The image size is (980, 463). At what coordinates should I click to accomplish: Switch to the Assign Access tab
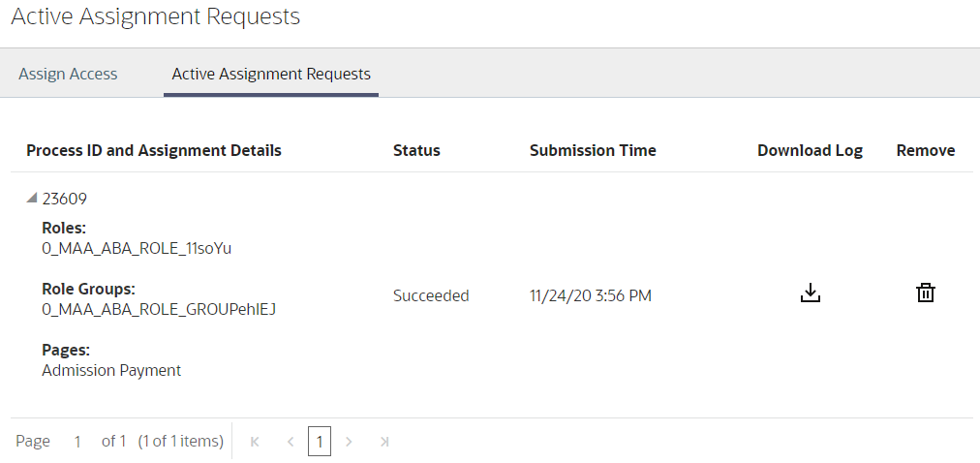pos(68,74)
